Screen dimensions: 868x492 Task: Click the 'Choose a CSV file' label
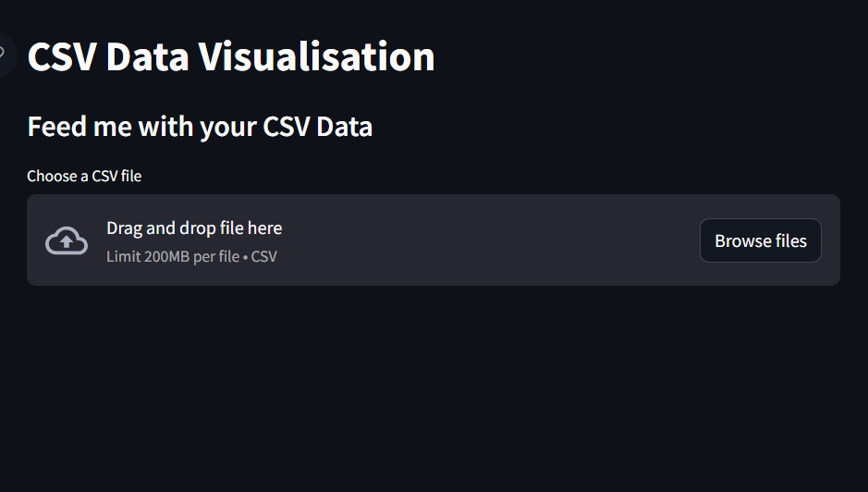point(84,177)
